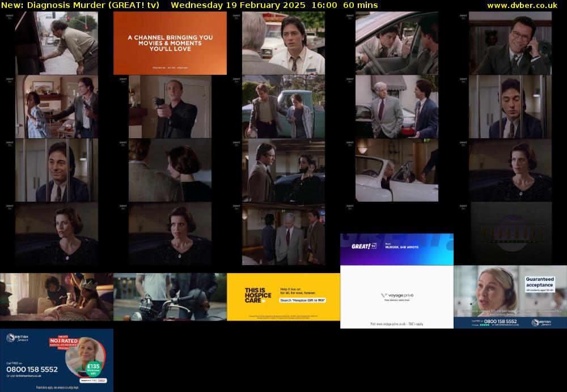Click the green '£135' welcome gift badge
Screen dimensions: 567x392
pyautogui.click(x=94, y=368)
